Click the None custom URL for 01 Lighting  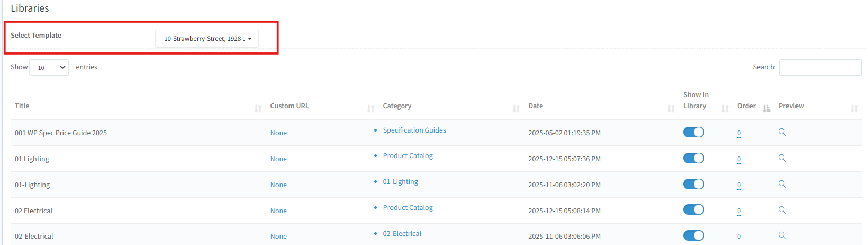point(278,159)
